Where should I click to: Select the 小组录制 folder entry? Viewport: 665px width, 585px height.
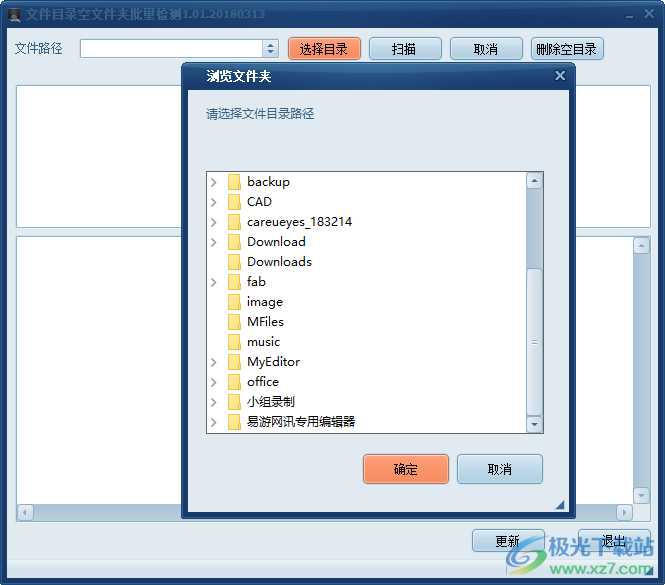click(x=270, y=402)
